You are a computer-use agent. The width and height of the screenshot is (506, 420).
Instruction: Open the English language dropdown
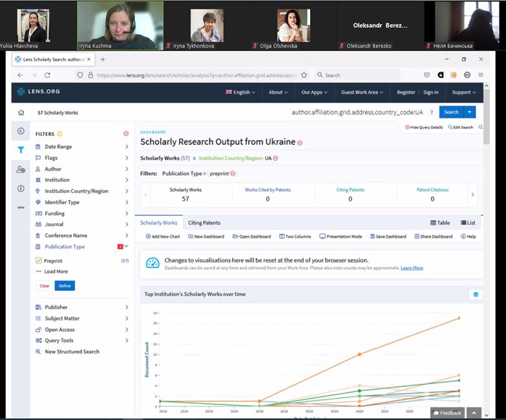[240, 92]
